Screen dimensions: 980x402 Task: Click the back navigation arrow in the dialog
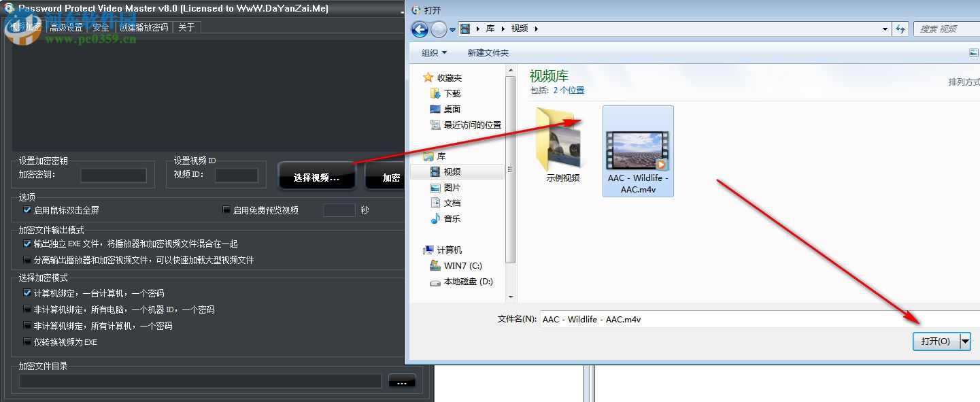pos(420,29)
